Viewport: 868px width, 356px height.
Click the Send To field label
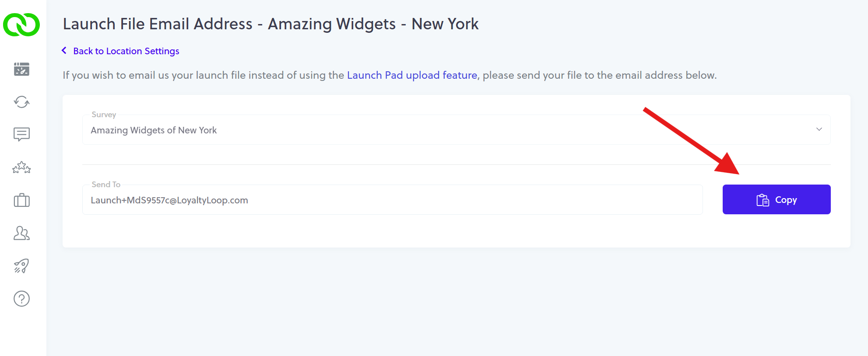(x=106, y=185)
